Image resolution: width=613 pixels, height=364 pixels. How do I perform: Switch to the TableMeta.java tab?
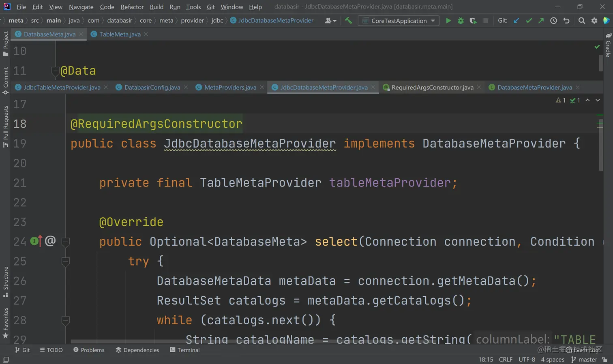[120, 34]
